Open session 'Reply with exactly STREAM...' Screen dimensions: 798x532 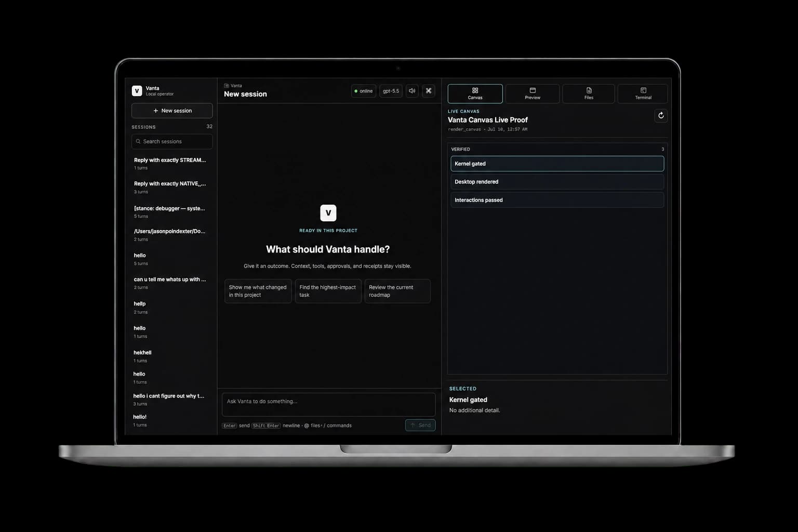tap(171, 164)
